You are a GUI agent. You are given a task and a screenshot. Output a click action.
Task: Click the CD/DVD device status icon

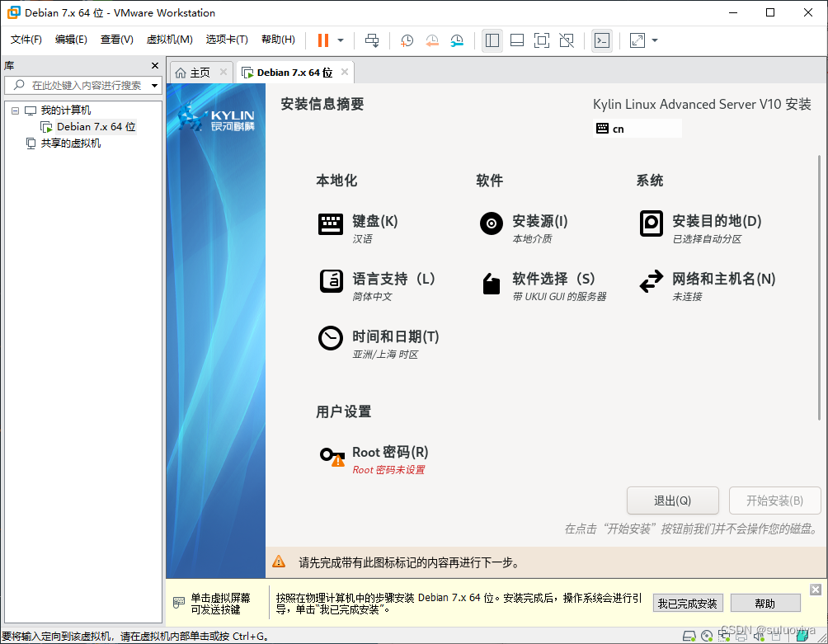[x=707, y=635]
